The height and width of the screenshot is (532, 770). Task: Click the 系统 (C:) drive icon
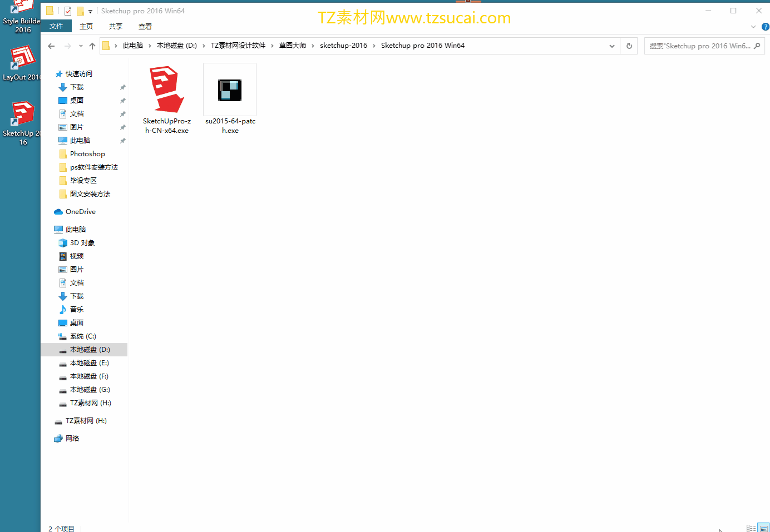63,336
